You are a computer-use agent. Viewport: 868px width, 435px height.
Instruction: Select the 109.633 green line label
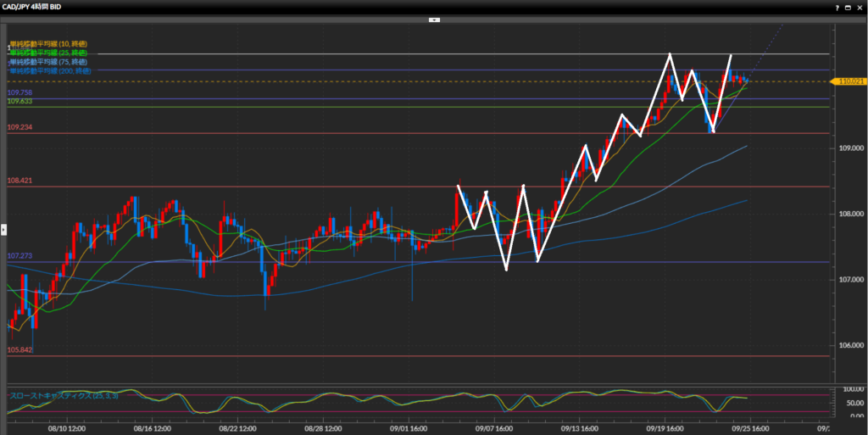coord(19,101)
